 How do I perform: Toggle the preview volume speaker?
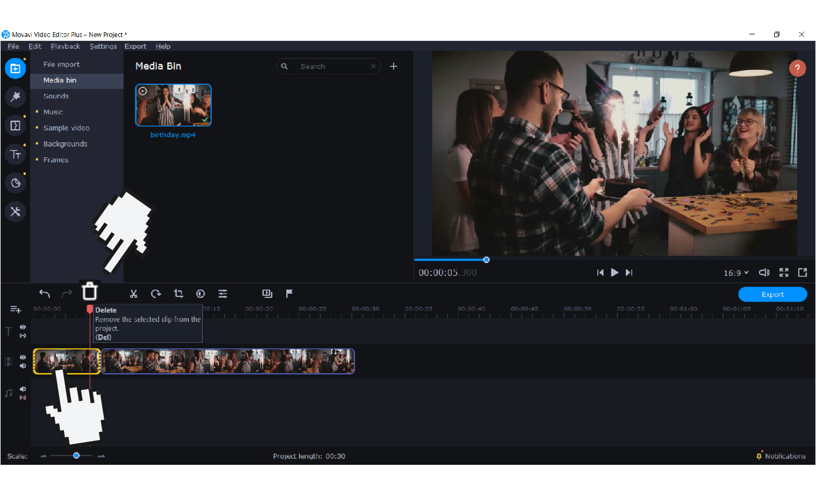point(764,273)
